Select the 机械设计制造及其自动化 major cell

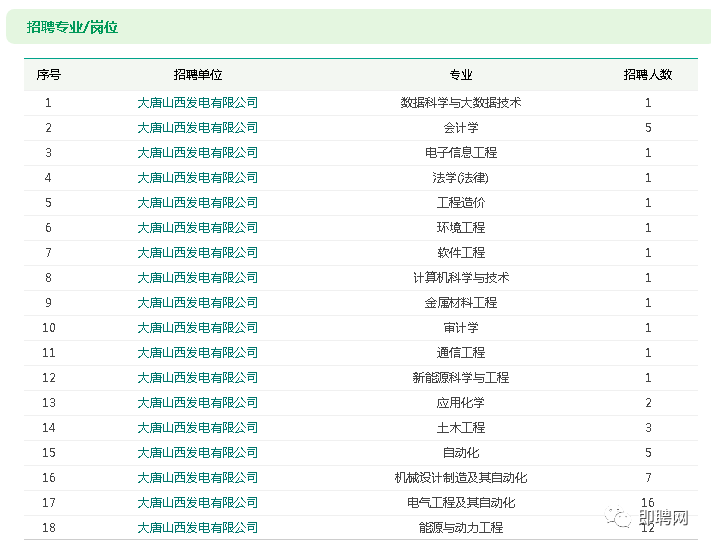click(461, 477)
